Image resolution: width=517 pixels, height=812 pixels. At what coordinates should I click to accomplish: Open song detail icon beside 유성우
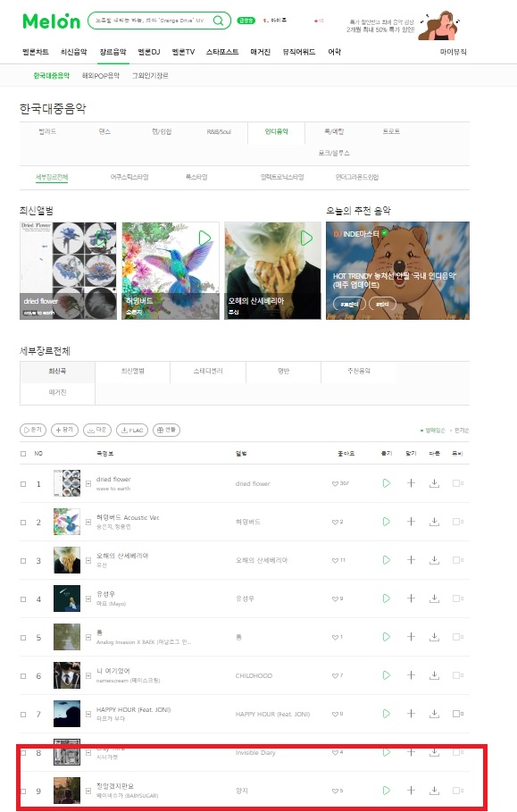tap(88, 599)
